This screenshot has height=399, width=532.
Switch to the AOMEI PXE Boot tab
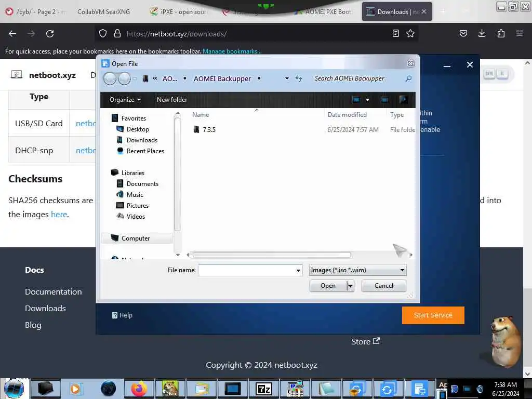pyautogui.click(x=323, y=12)
